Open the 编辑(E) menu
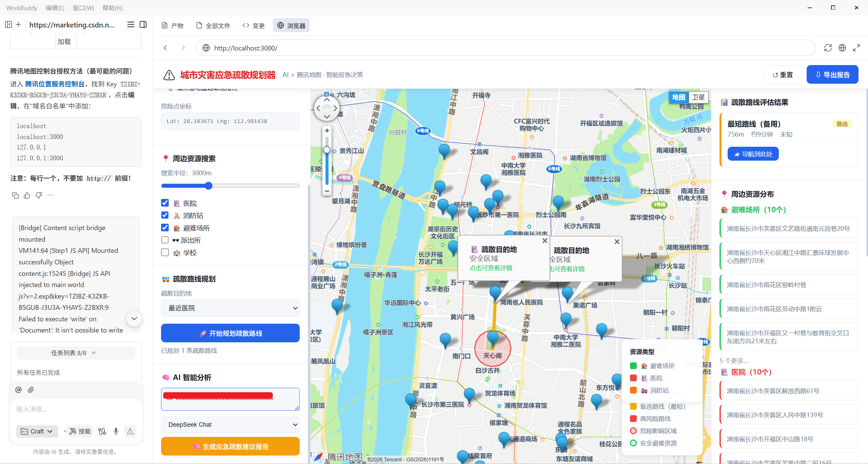The image size is (868, 464). [x=55, y=8]
